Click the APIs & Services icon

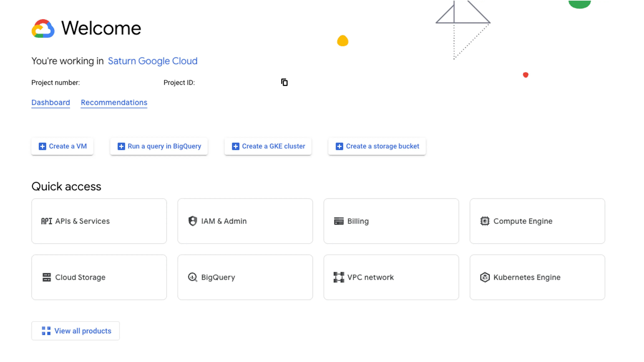tap(46, 221)
